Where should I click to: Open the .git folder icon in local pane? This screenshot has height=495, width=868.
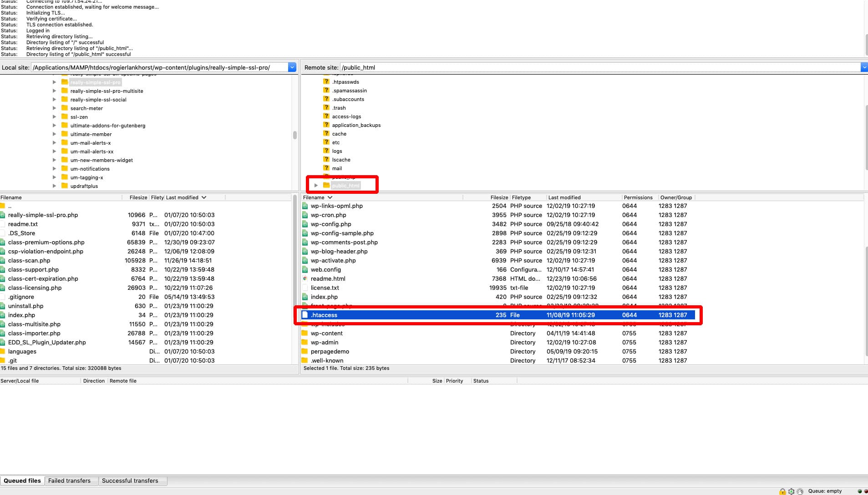coord(4,360)
